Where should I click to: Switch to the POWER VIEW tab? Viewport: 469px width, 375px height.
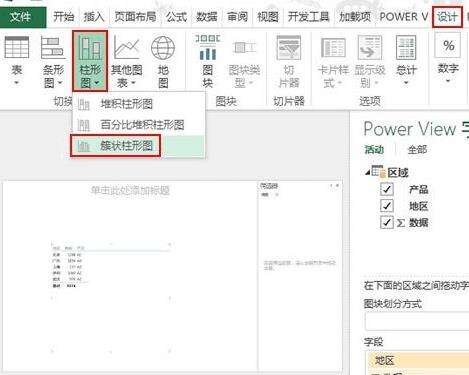coord(404,17)
